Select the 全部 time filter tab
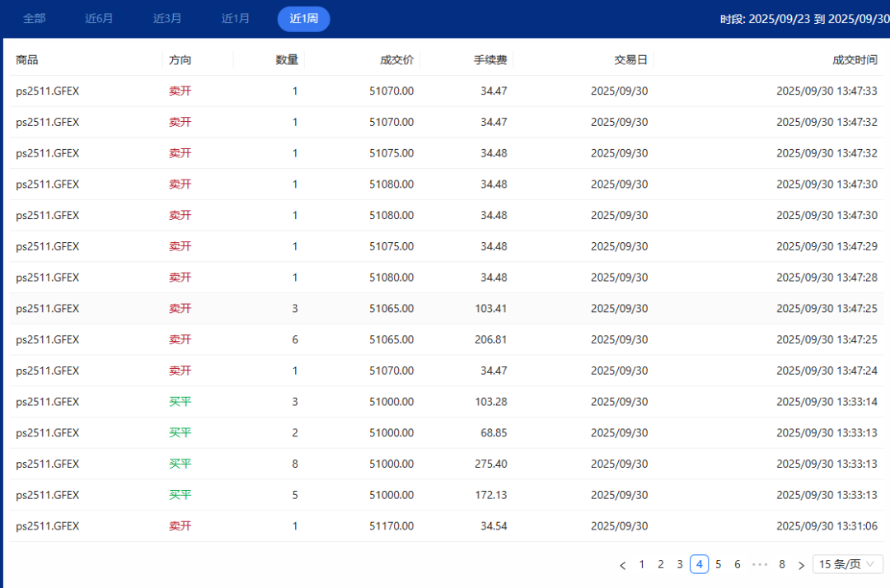The height and width of the screenshot is (588, 890). click(34, 18)
